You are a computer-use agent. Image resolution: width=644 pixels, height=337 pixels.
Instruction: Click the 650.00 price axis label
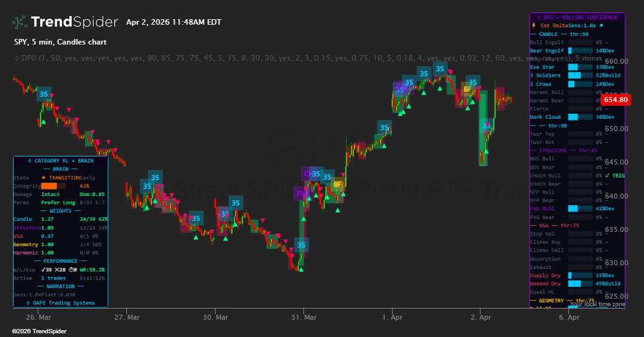tap(617, 129)
